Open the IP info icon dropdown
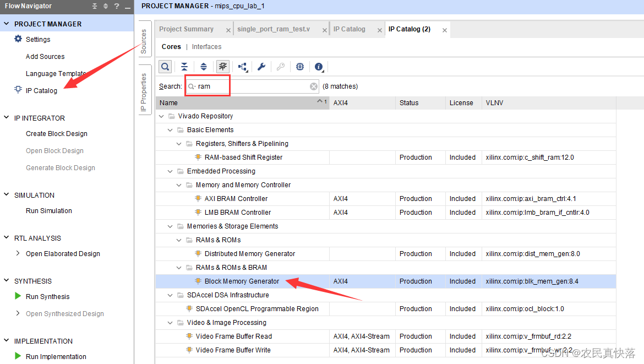Viewport: 644px width, 364px height. (x=319, y=67)
